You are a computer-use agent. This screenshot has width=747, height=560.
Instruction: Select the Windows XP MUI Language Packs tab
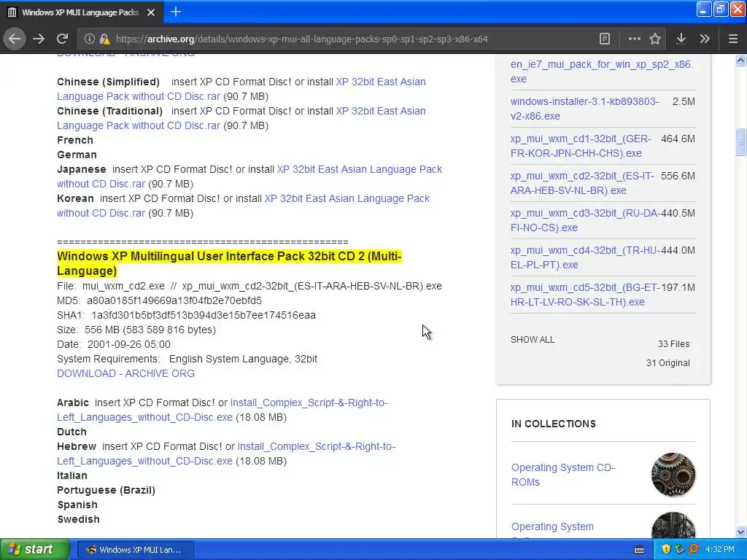coord(82,12)
